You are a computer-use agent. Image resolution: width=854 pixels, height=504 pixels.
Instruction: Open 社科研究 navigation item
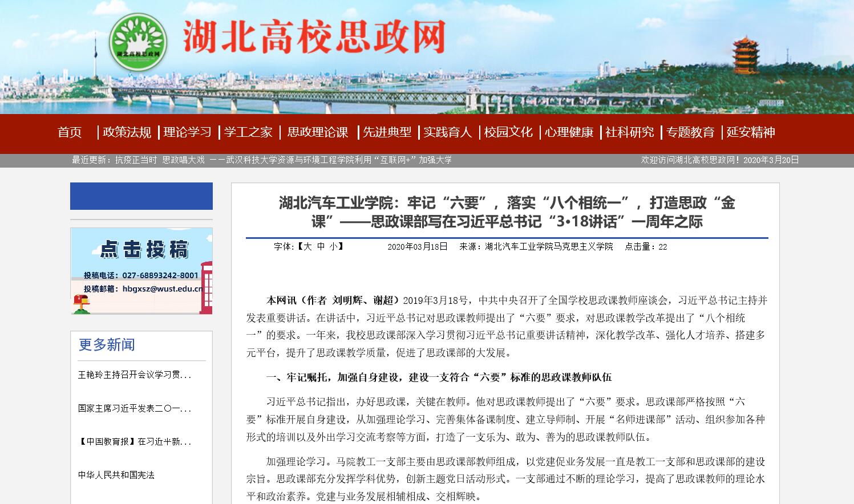(630, 132)
